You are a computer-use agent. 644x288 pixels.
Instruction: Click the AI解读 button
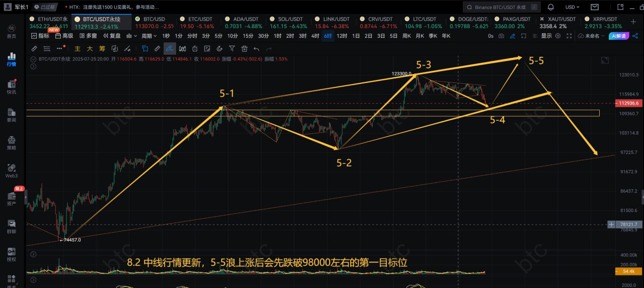point(618,36)
